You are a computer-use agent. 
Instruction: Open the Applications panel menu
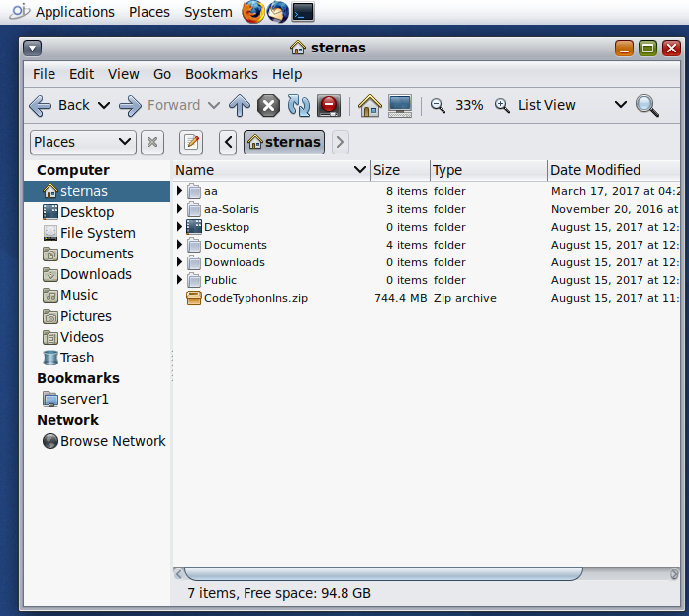tap(74, 12)
